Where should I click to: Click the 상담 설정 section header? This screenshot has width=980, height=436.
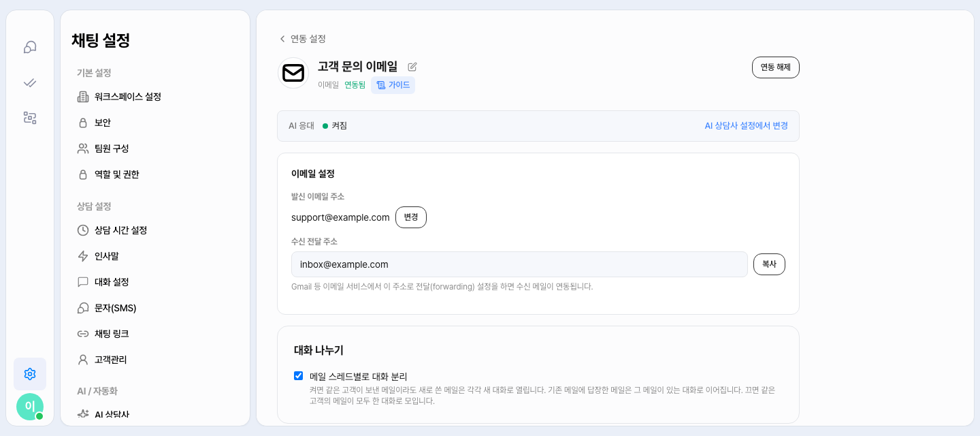click(x=94, y=206)
